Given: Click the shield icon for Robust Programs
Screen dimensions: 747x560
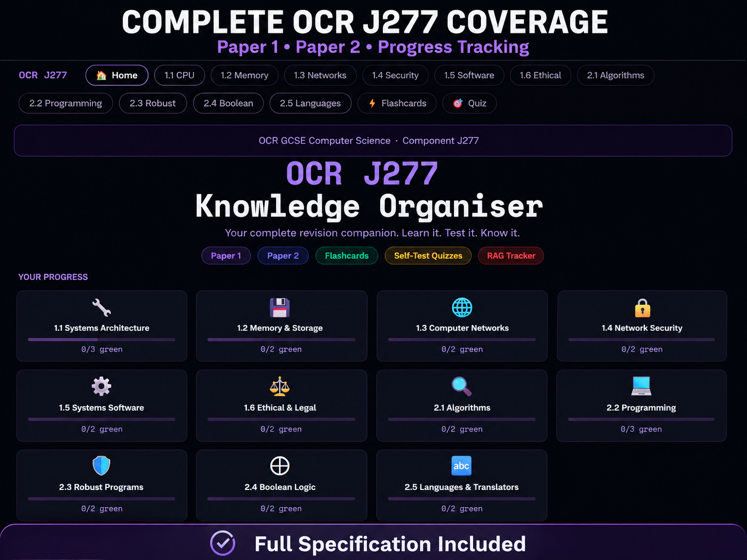Looking at the screenshot, I should (x=101, y=466).
